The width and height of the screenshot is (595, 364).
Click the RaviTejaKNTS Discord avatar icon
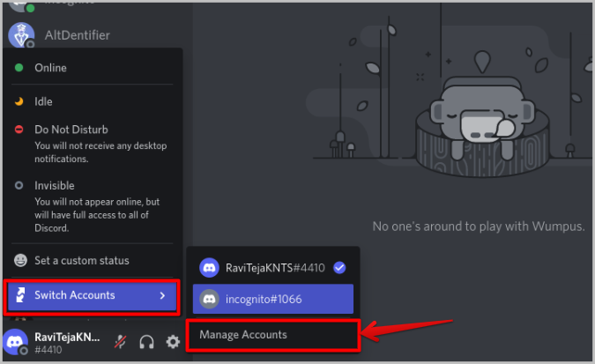209,268
